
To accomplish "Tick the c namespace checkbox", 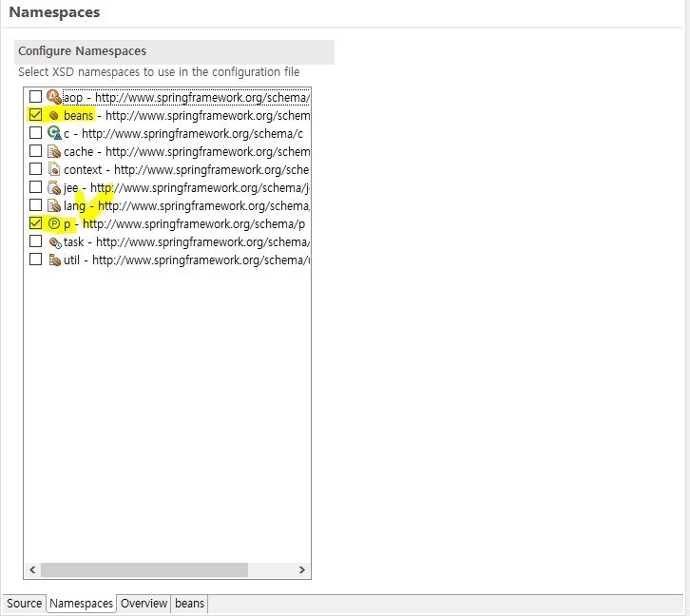I will pos(36,133).
